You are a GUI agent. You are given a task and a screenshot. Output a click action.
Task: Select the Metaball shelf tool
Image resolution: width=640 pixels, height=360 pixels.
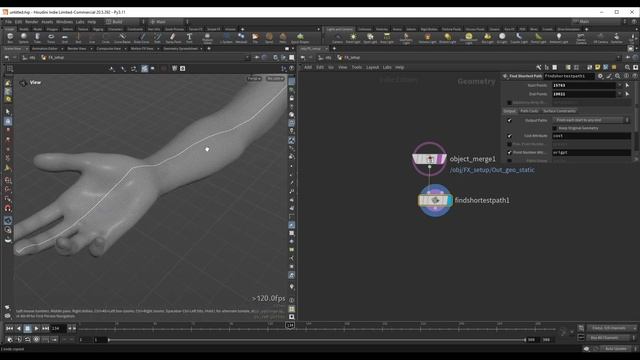click(x=241, y=38)
